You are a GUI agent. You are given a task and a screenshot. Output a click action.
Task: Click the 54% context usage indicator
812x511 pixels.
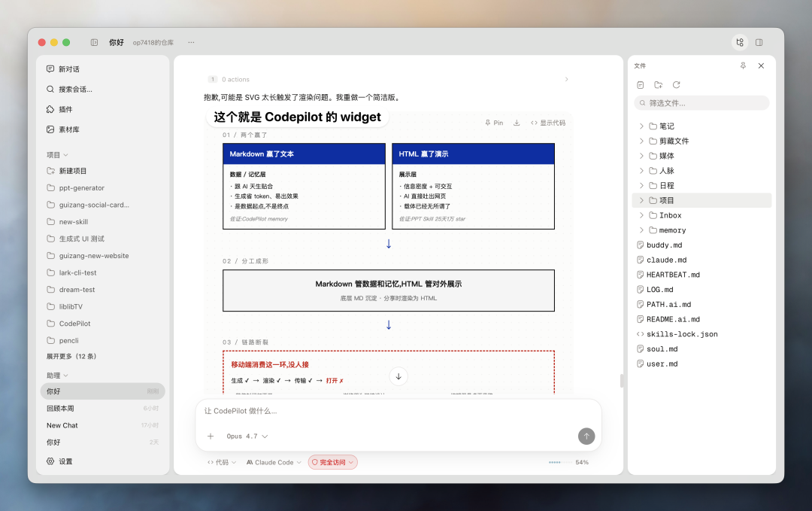pyautogui.click(x=568, y=462)
